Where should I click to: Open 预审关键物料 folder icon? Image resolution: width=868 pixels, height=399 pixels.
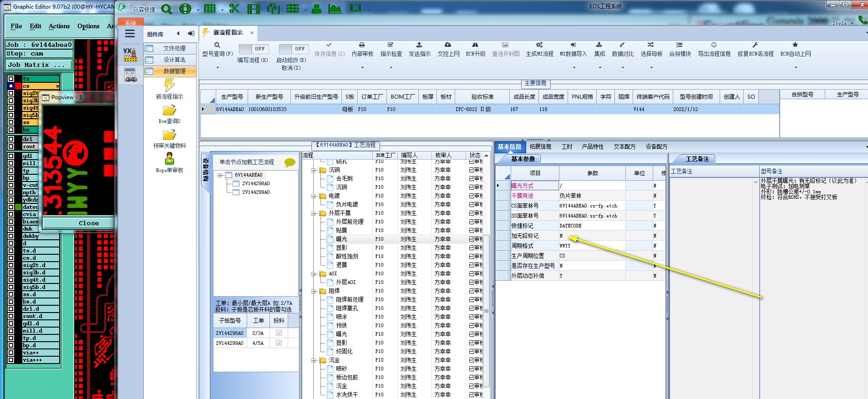[169, 135]
